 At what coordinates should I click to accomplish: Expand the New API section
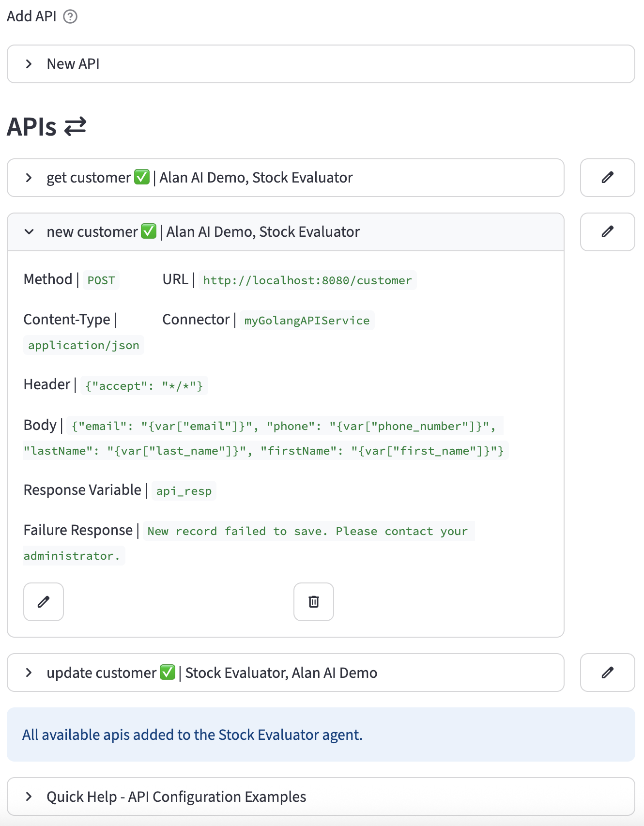[x=29, y=64]
